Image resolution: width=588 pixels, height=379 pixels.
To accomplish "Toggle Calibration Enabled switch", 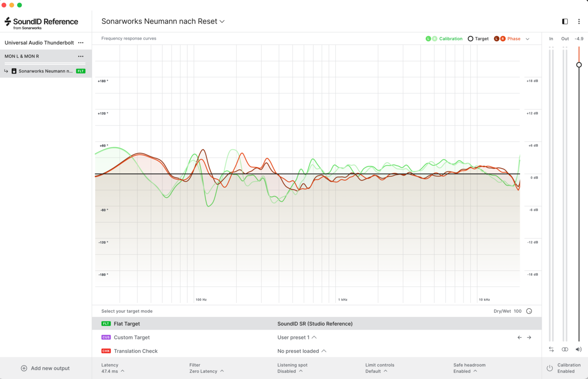I will [x=565, y=368].
